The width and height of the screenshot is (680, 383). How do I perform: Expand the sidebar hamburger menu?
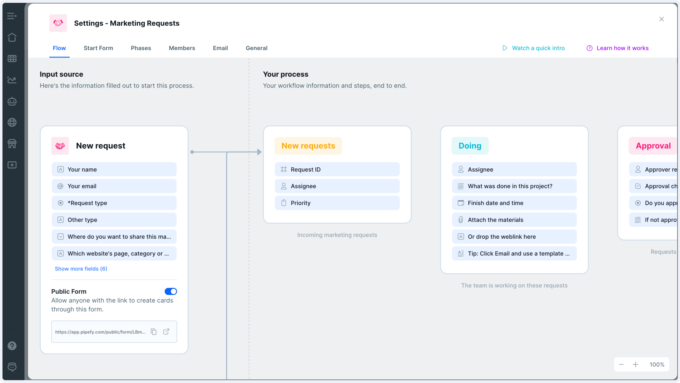(12, 16)
